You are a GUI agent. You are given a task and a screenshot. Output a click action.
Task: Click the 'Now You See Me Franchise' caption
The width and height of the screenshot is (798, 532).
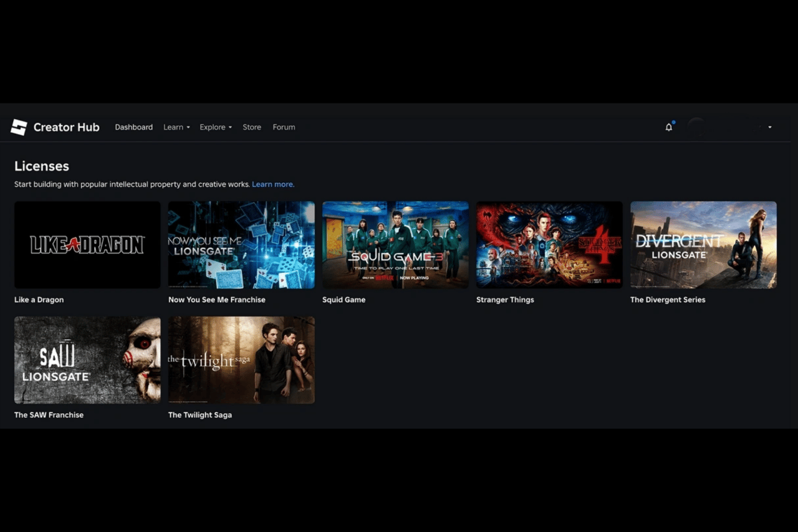pos(217,300)
